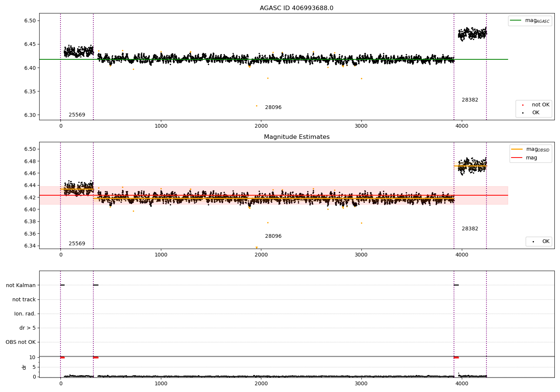
Task: Click the 6.46 tick in middle plot
Action: 29,173
